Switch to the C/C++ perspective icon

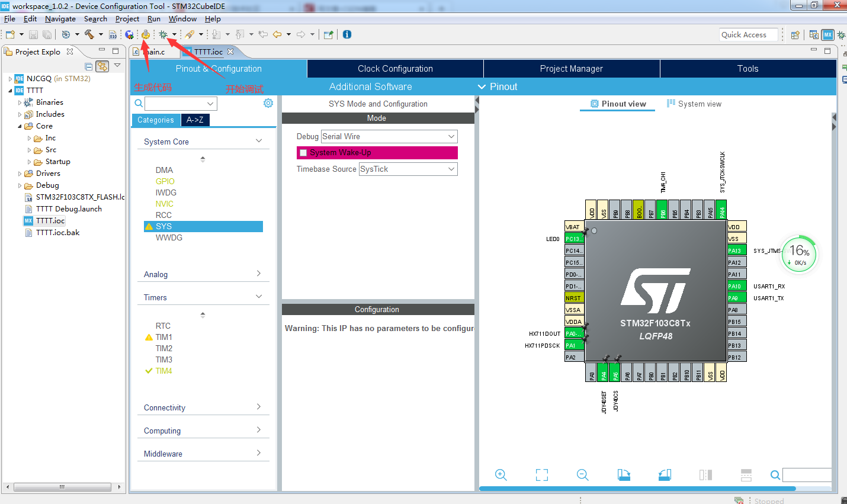814,34
